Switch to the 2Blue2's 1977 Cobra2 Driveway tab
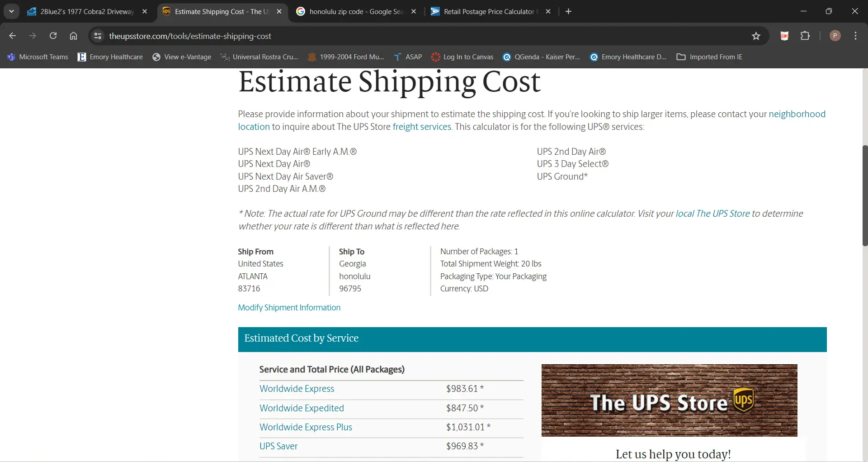 click(87, 12)
